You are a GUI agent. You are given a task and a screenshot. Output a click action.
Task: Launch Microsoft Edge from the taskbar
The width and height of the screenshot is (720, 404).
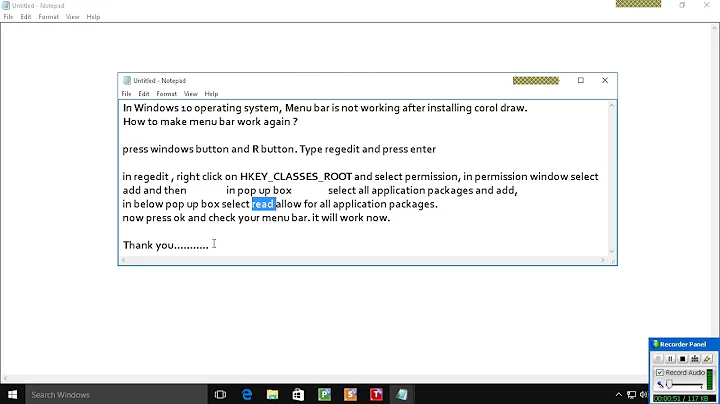[247, 394]
